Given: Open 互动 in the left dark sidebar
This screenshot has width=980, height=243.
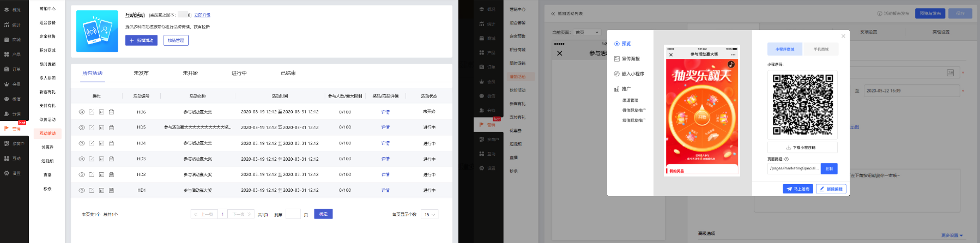Looking at the screenshot, I should 13,159.
